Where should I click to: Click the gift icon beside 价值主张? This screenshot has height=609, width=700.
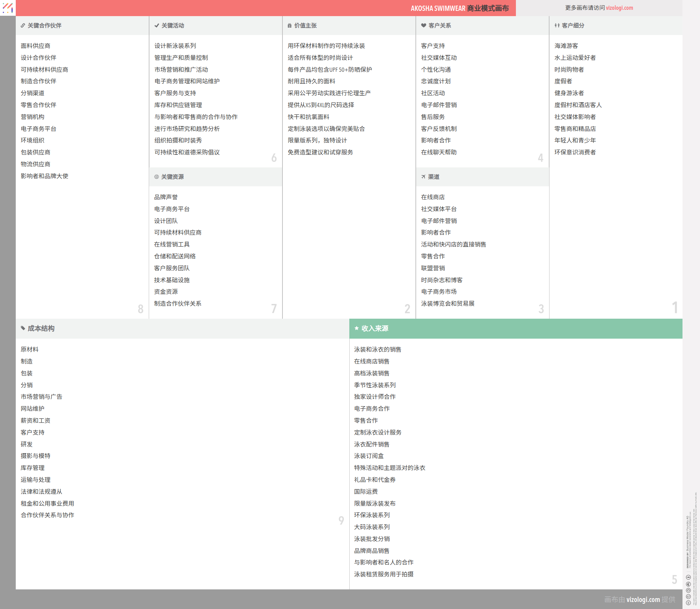pos(289,26)
